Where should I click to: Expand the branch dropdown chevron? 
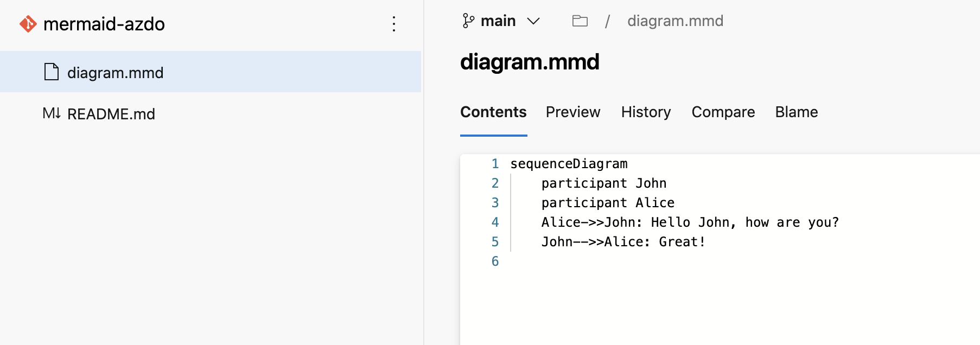[533, 21]
